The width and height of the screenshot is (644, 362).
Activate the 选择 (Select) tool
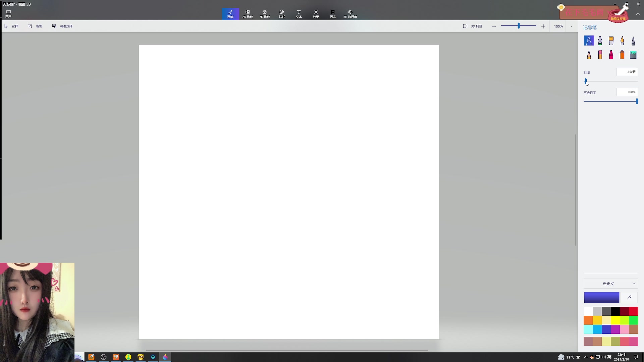(11, 26)
